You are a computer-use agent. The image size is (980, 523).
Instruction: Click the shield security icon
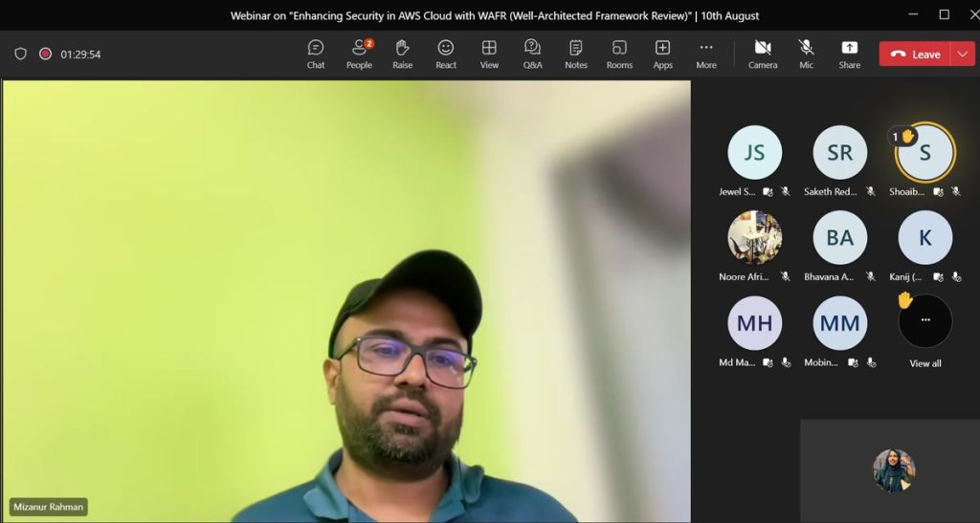click(x=21, y=54)
